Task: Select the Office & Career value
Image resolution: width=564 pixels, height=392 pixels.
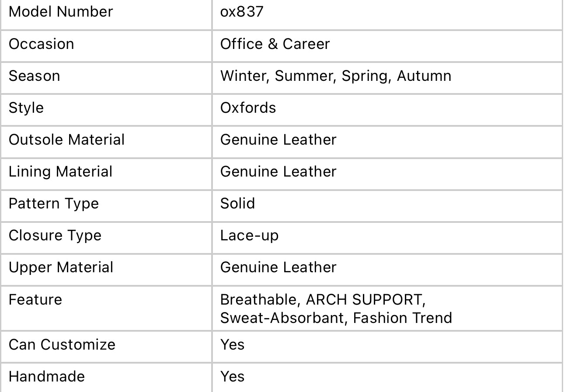Action: tap(275, 44)
